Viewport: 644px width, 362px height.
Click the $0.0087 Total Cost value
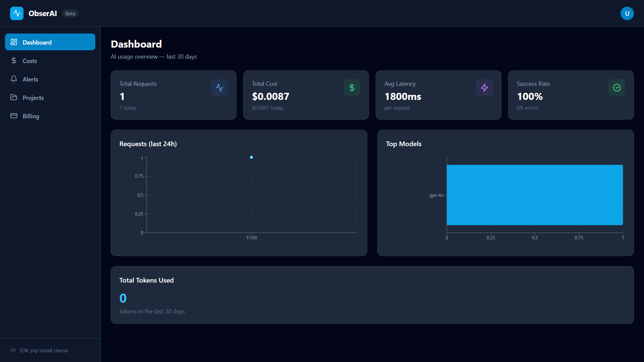click(270, 97)
